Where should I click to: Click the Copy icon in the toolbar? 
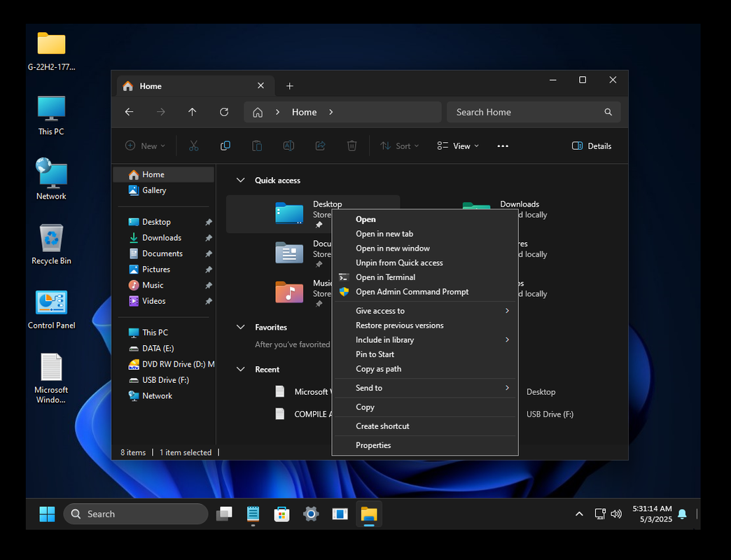[225, 146]
